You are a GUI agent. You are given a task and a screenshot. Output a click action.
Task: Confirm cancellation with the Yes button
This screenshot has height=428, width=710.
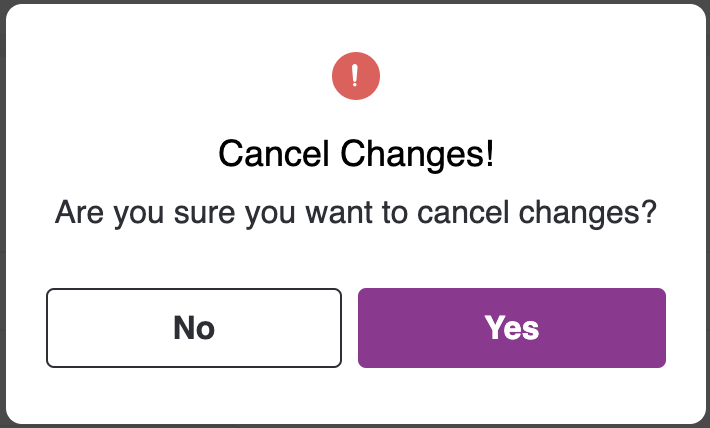512,327
